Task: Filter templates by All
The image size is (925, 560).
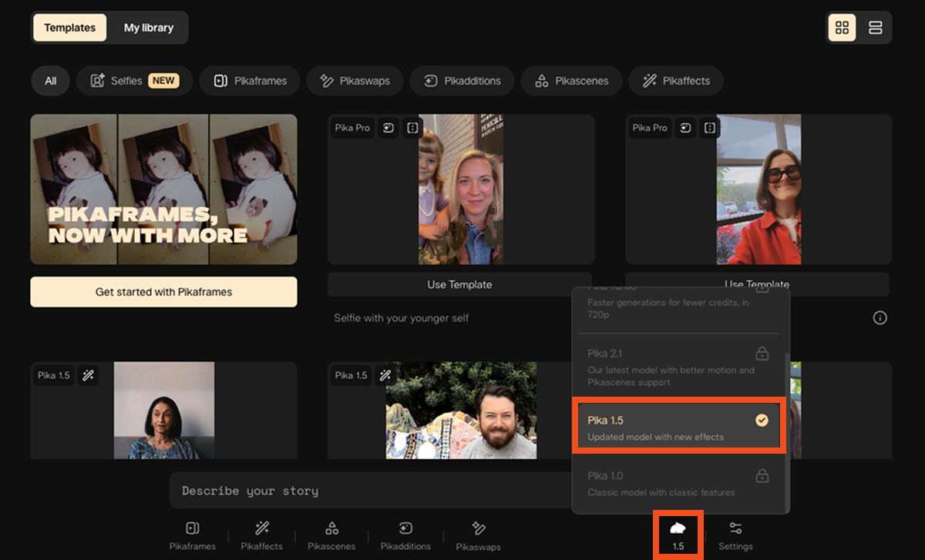Action: pyautogui.click(x=51, y=81)
